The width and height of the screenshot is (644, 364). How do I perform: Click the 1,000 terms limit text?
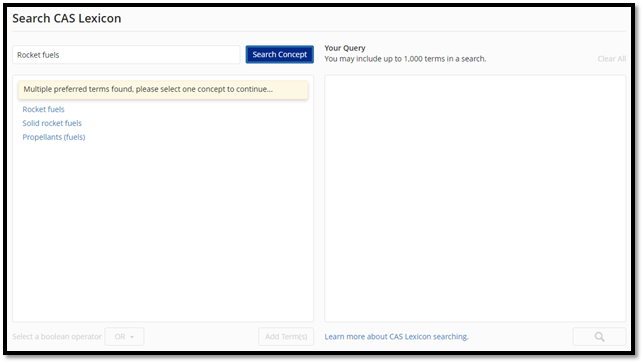tap(405, 59)
